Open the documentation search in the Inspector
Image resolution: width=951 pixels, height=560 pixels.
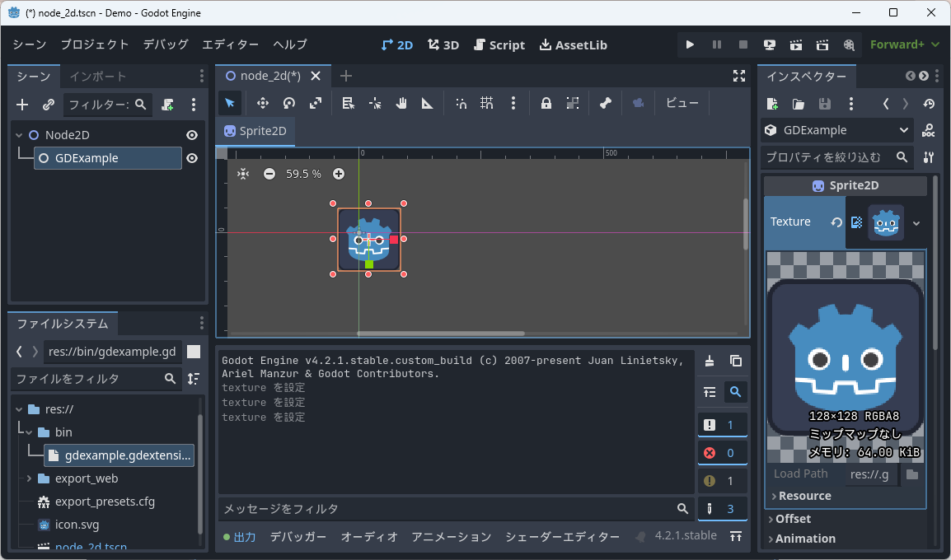tap(930, 129)
